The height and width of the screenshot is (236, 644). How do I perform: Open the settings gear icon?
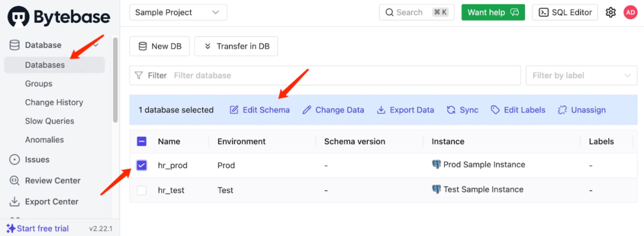611,13
